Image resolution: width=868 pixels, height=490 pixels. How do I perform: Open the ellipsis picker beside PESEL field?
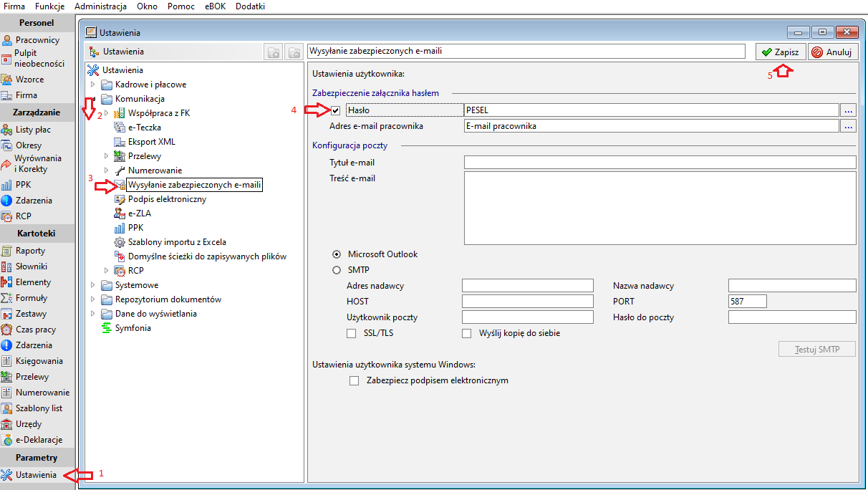coord(848,110)
